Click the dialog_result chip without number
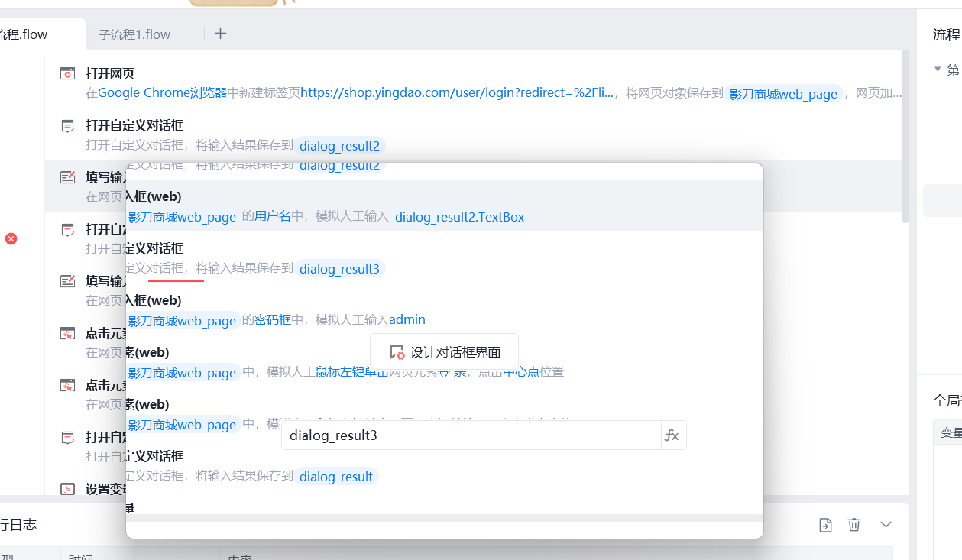The width and height of the screenshot is (962, 560). 336,477
